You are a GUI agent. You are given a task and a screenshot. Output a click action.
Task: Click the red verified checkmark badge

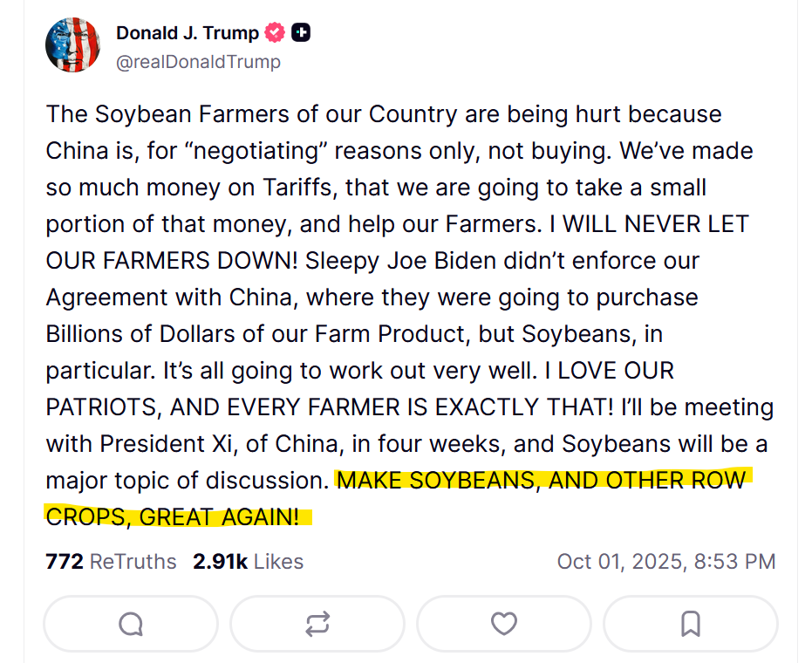275,33
